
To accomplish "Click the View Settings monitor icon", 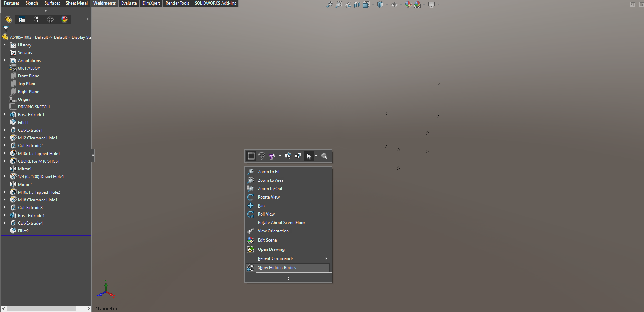I will coord(432,5).
